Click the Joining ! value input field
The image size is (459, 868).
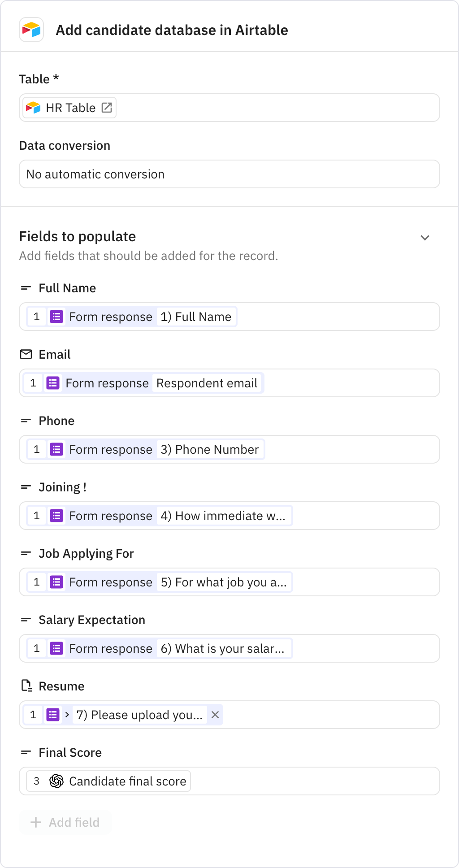[229, 516]
